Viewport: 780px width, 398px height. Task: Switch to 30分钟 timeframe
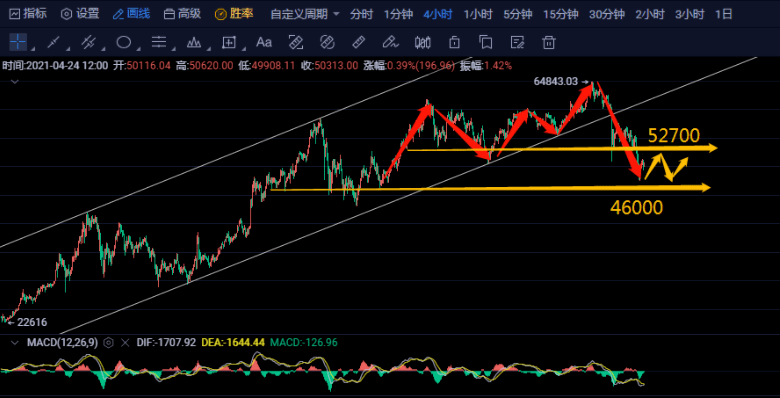pos(607,14)
